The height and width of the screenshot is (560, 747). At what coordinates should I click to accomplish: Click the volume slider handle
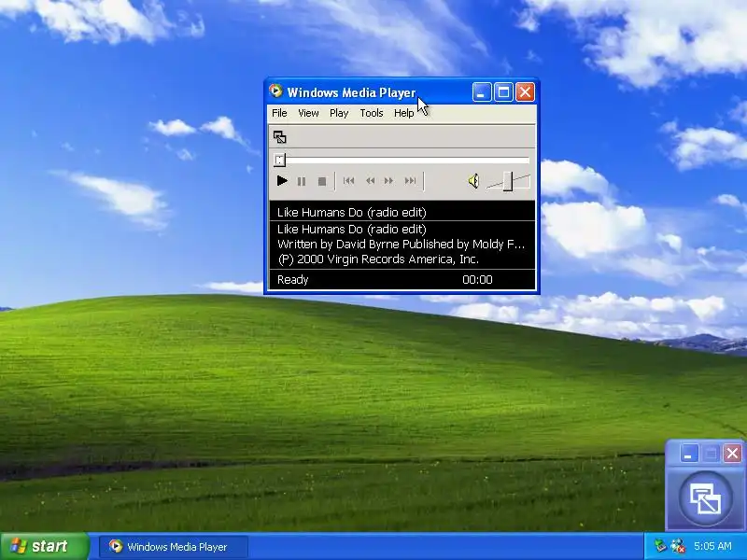coord(508,181)
